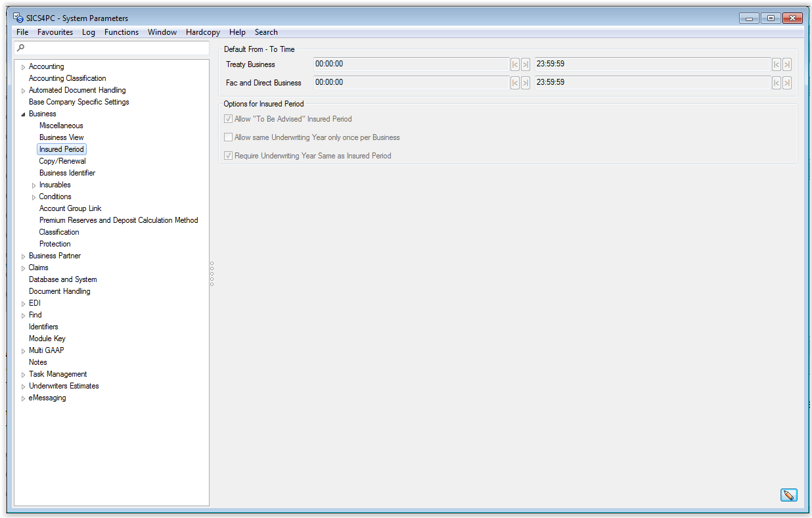The height and width of the screenshot is (518, 812).
Task: Expand the Insurables subtree
Action: [34, 185]
